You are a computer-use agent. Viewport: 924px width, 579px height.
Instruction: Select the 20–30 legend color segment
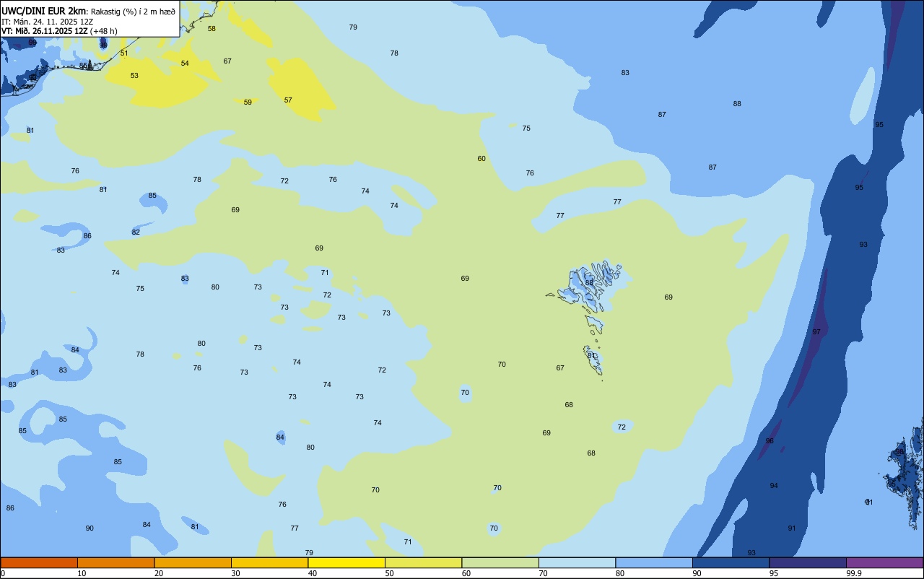coord(193,562)
